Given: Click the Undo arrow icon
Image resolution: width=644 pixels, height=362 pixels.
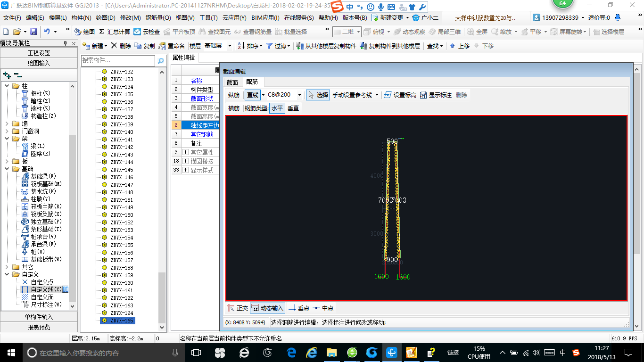Looking at the screenshot, I should 47,32.
